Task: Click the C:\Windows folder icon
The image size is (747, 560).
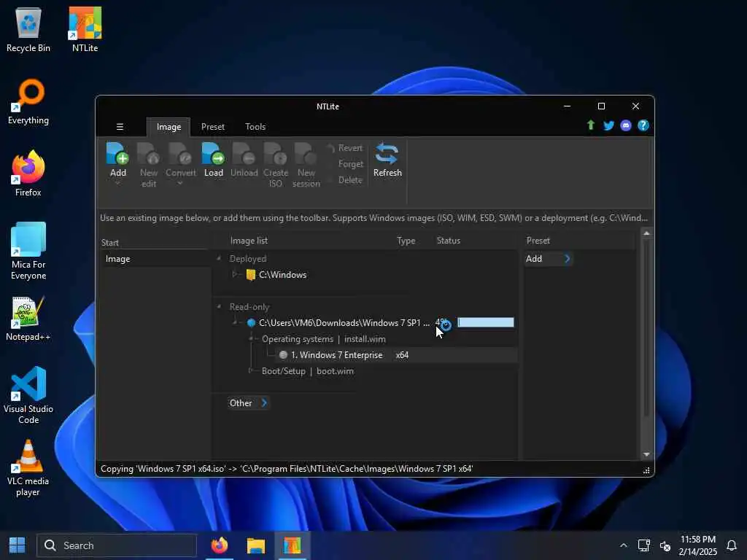Action: [251, 275]
